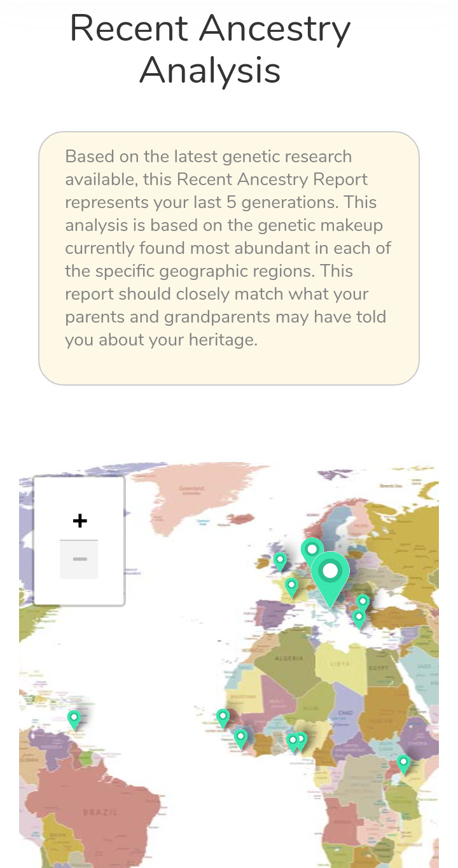This screenshot has width=458, height=868.
Task: Click the pin over Greece
Action: (x=359, y=618)
